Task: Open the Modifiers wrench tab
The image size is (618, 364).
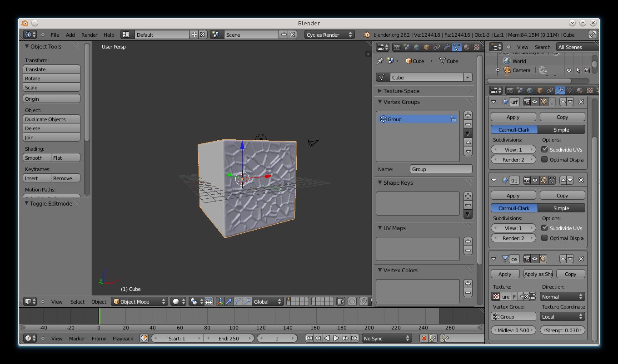Action: [x=447, y=47]
